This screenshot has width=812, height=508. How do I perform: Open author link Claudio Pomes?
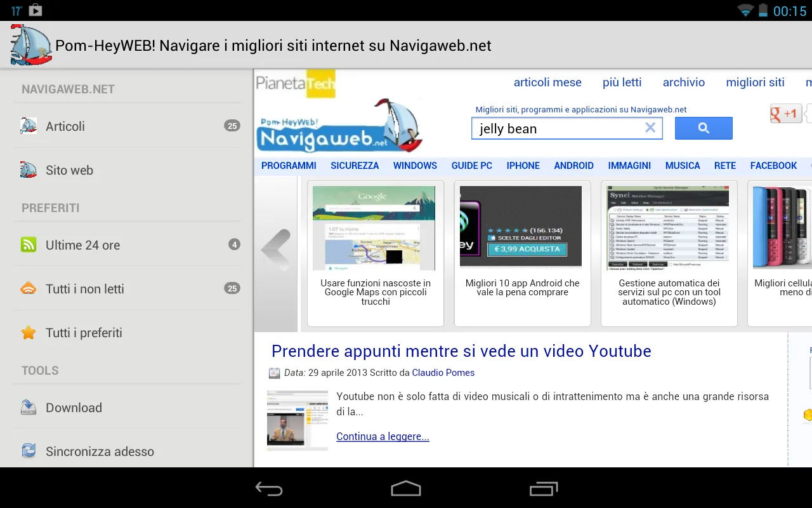(x=443, y=373)
